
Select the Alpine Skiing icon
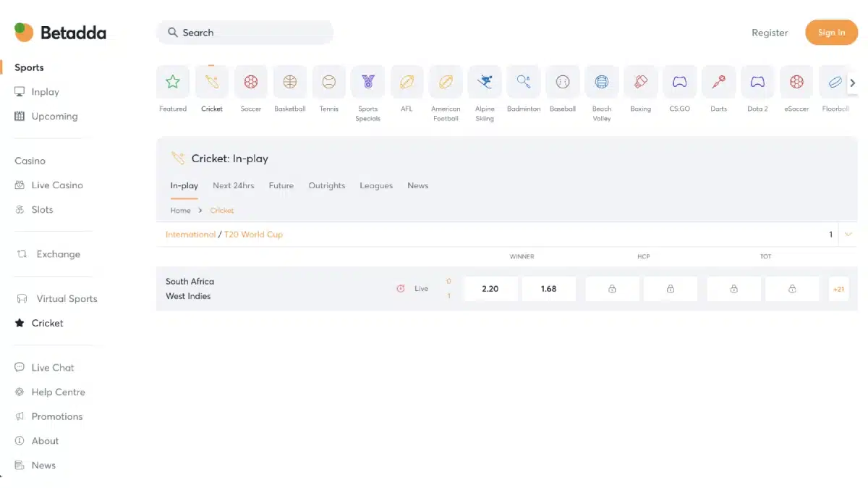coord(485,83)
